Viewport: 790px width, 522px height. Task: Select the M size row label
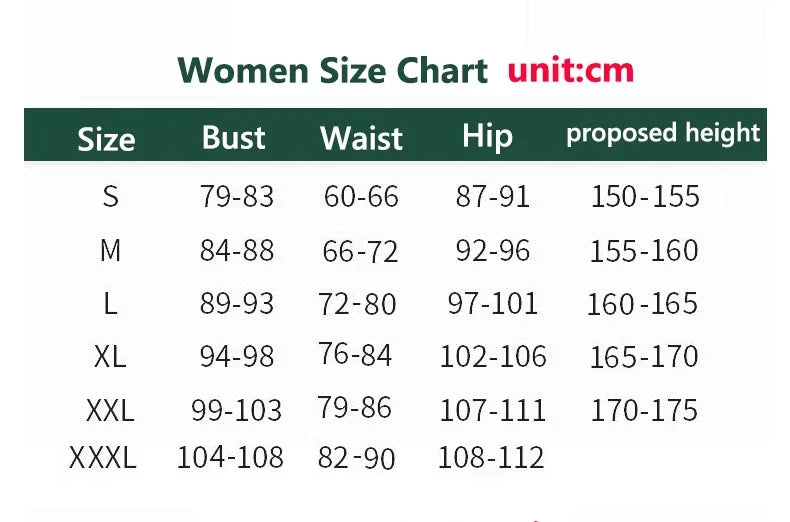point(110,250)
